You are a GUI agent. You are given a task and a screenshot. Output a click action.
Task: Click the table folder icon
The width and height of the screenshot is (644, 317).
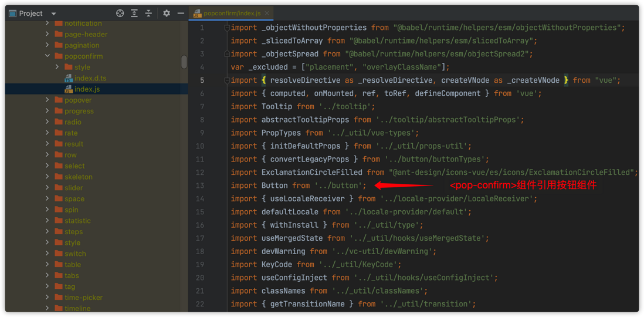click(x=58, y=264)
